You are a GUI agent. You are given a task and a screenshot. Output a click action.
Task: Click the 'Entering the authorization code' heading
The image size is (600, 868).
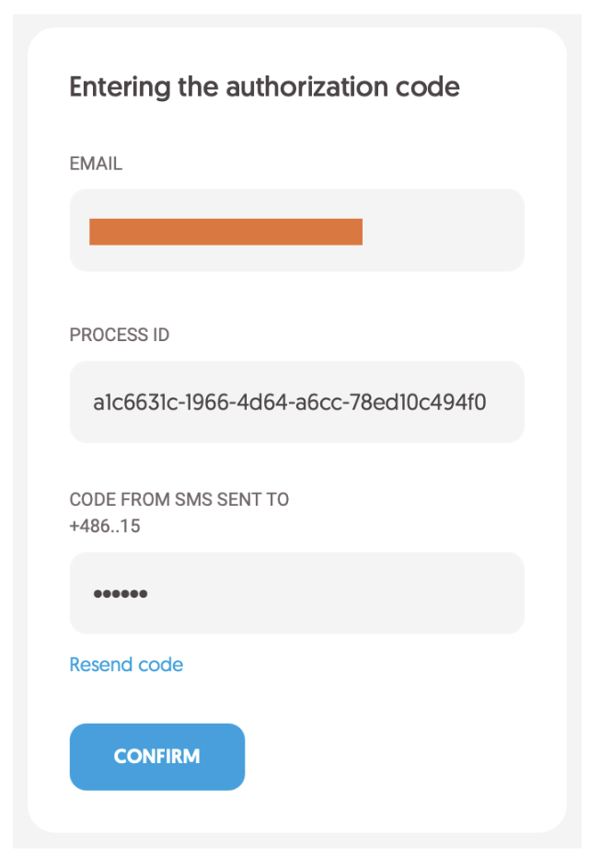[265, 87]
